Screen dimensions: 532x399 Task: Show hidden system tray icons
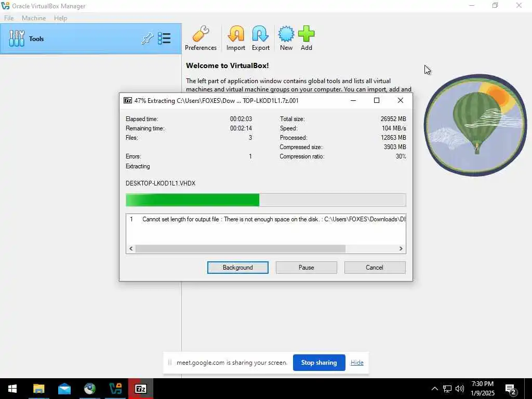(434, 389)
